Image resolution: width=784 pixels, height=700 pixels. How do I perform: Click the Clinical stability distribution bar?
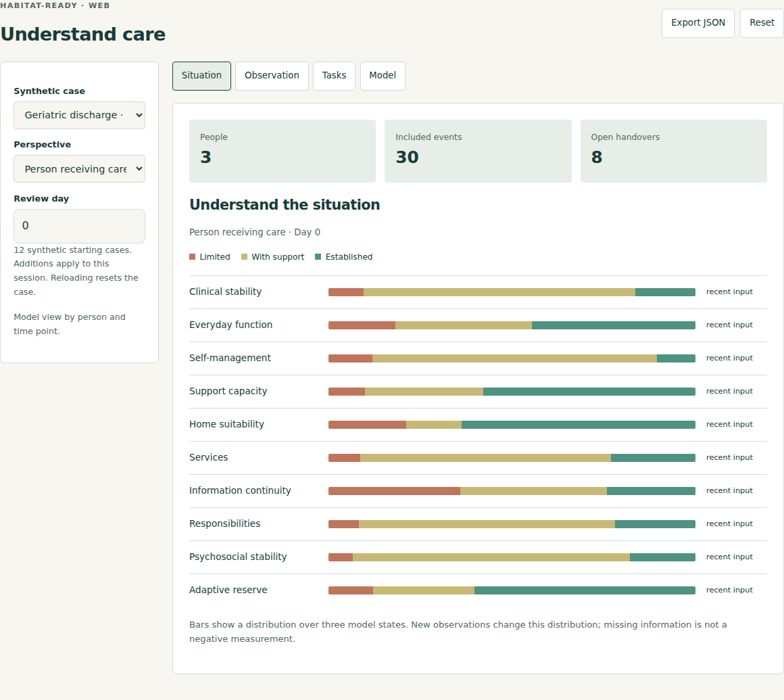coord(512,292)
